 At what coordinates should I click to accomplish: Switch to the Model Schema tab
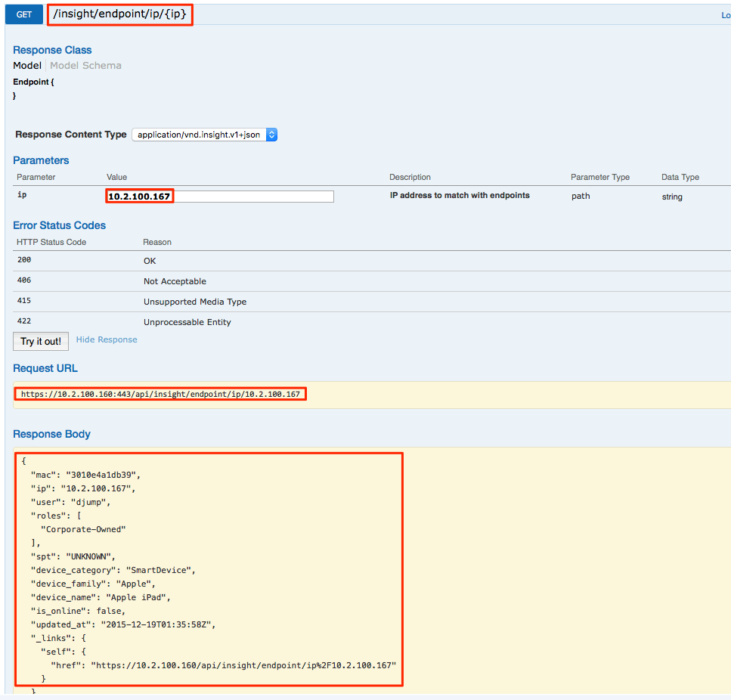pyautogui.click(x=85, y=66)
